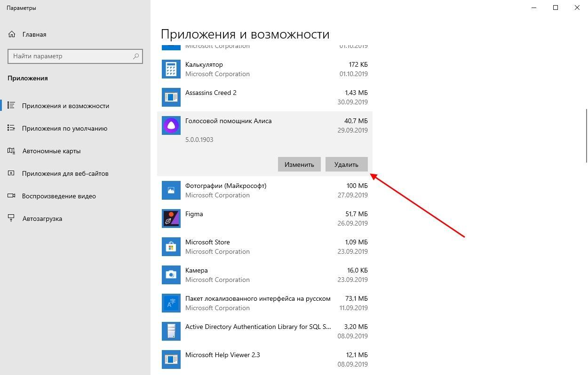Click the 100 МБ size for Фотографии
The width and height of the screenshot is (588, 375).
[x=357, y=186]
